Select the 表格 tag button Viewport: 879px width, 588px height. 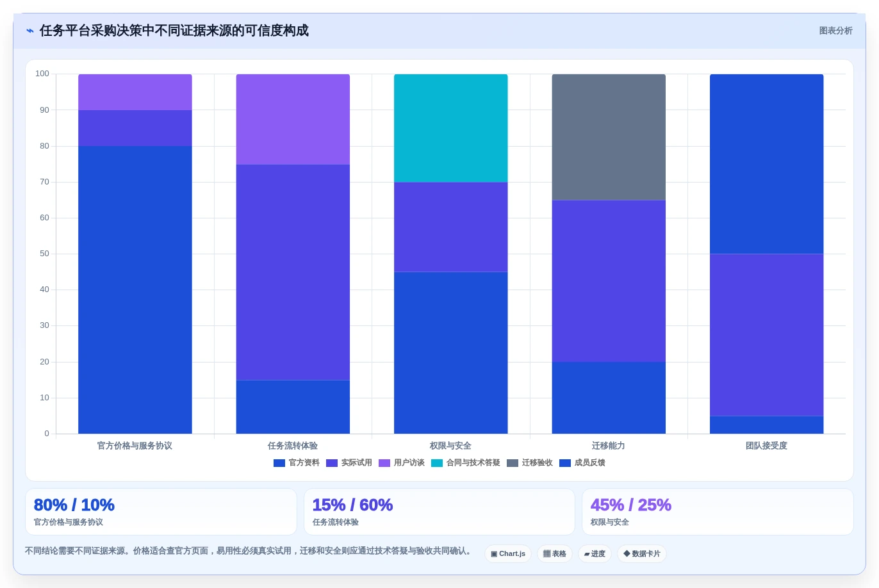pos(555,553)
